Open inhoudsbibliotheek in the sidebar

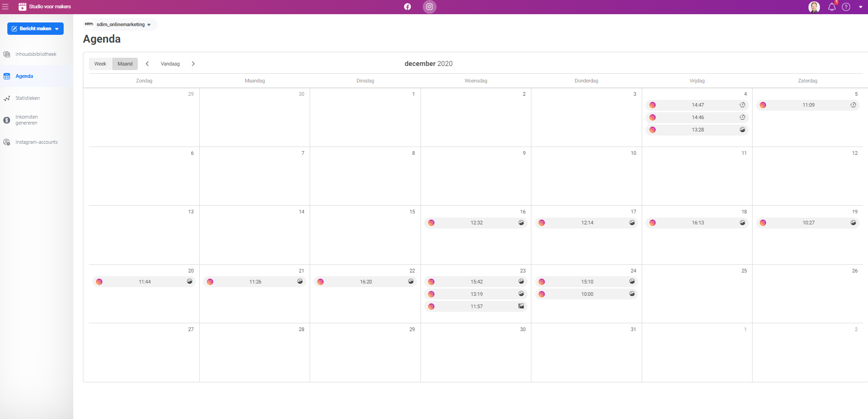coord(36,54)
